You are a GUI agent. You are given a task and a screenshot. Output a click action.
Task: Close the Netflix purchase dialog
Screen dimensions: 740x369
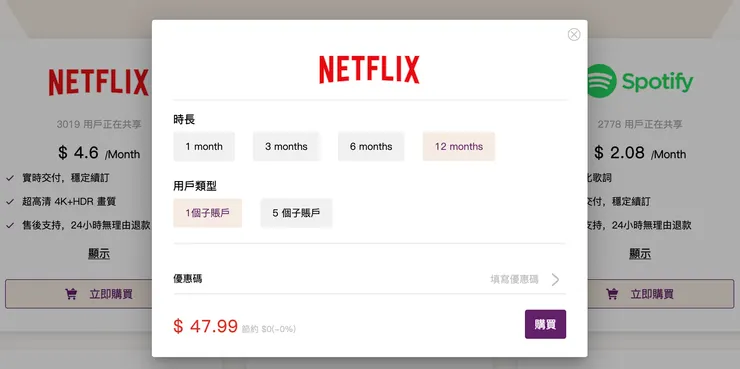(574, 34)
